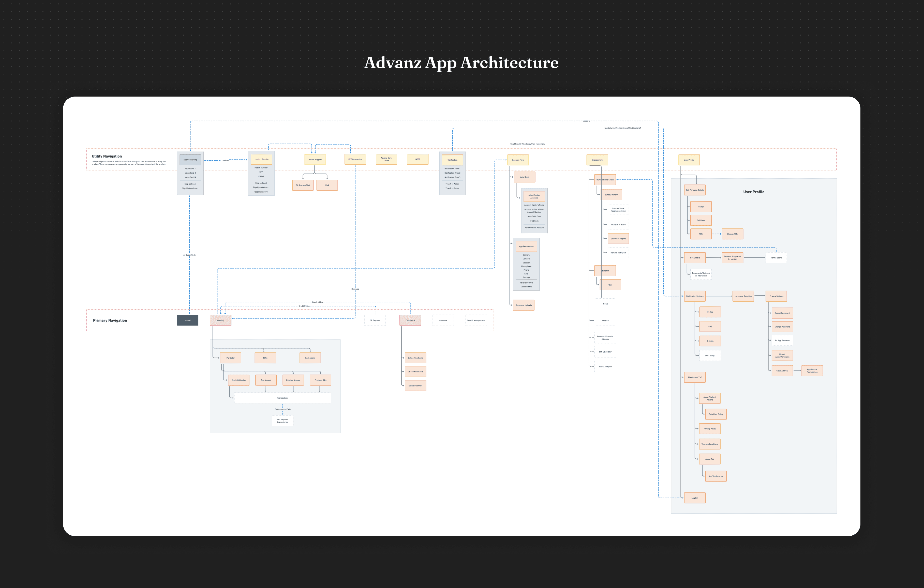
Task: Select the NPS? node
Action: [418, 159]
